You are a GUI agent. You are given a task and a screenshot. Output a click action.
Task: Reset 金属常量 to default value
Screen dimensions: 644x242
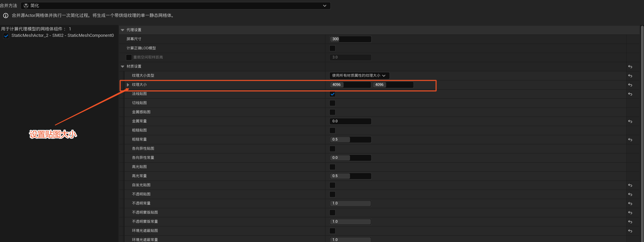click(630, 121)
